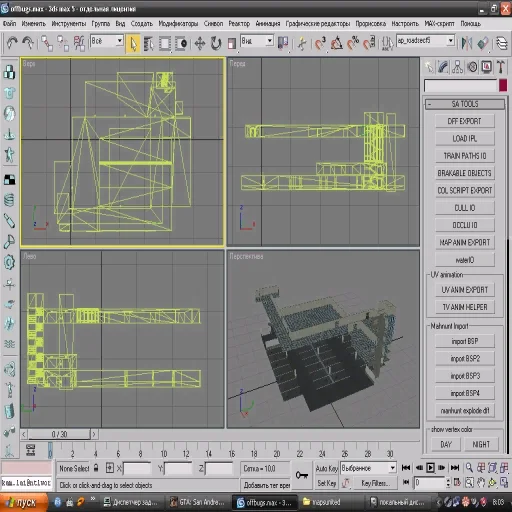Click the Pan hand viewport control
The width and height of the screenshot is (512, 512).
click(x=481, y=482)
